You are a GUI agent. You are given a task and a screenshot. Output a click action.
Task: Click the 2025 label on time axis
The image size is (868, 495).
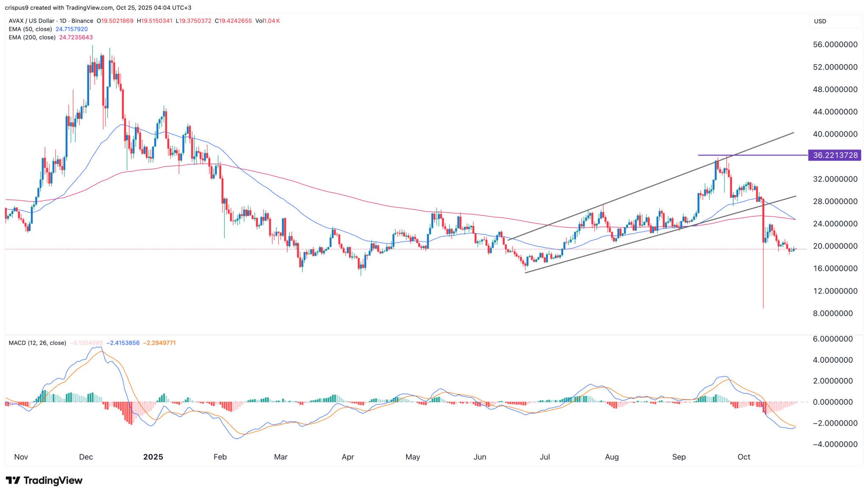153,457
